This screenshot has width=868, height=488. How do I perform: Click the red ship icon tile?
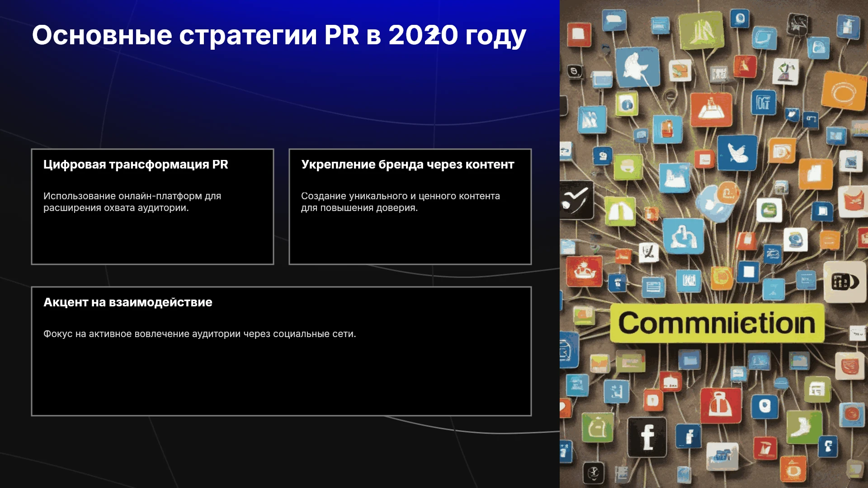click(583, 271)
